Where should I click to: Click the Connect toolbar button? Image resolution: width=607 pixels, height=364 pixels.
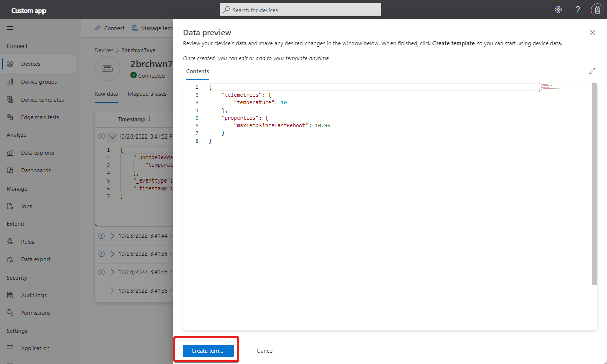(109, 28)
